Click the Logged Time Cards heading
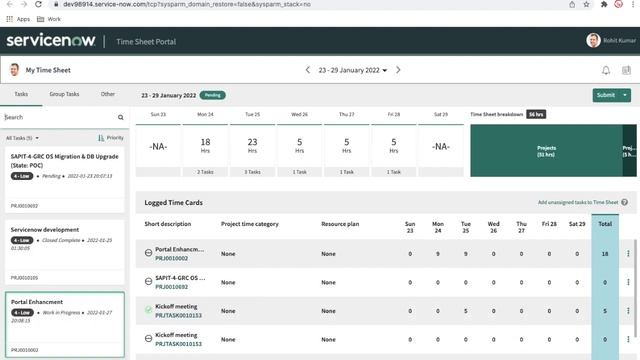640x360 pixels. (x=173, y=202)
